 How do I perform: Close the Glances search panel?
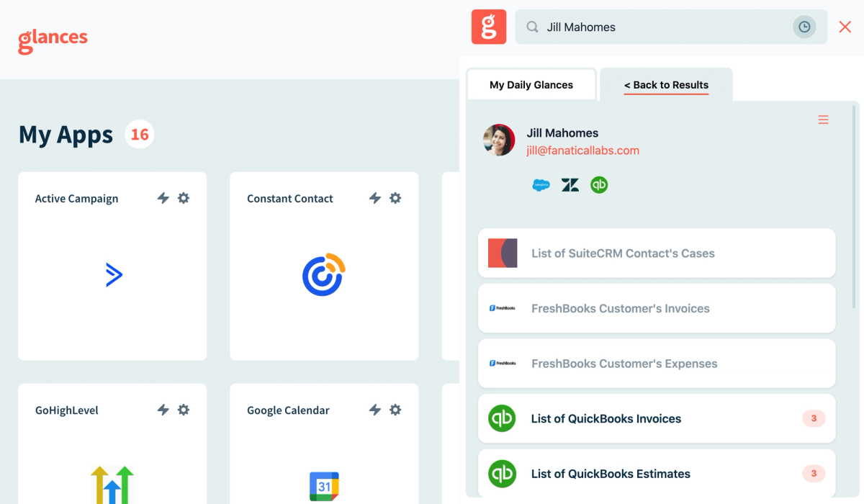[845, 27]
